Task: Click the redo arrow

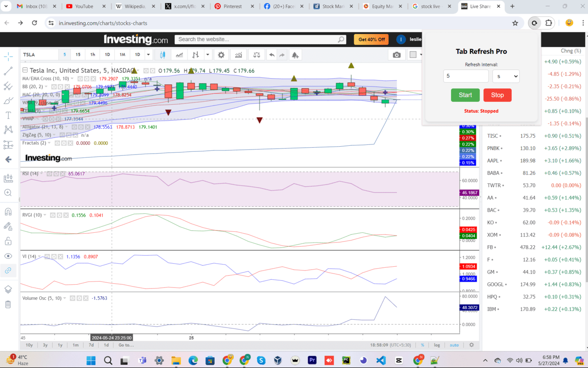Action: coord(282,55)
